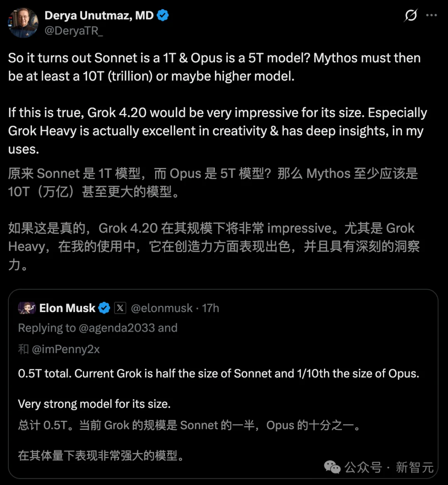Select Derya Unutmaz's profile avatar
This screenshot has height=485, width=448.
23,22
